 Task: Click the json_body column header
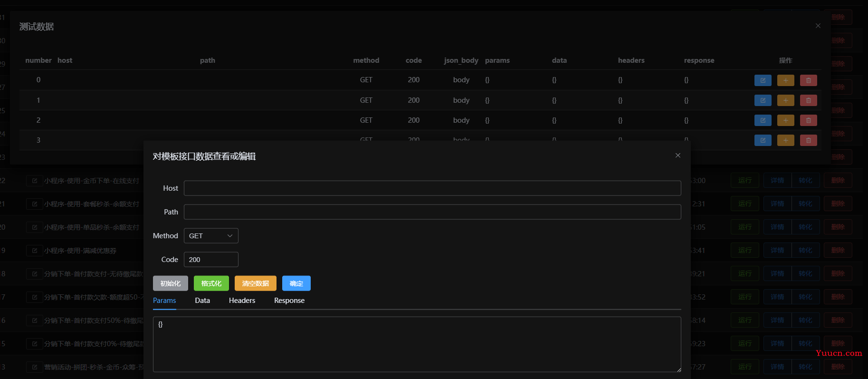(461, 60)
